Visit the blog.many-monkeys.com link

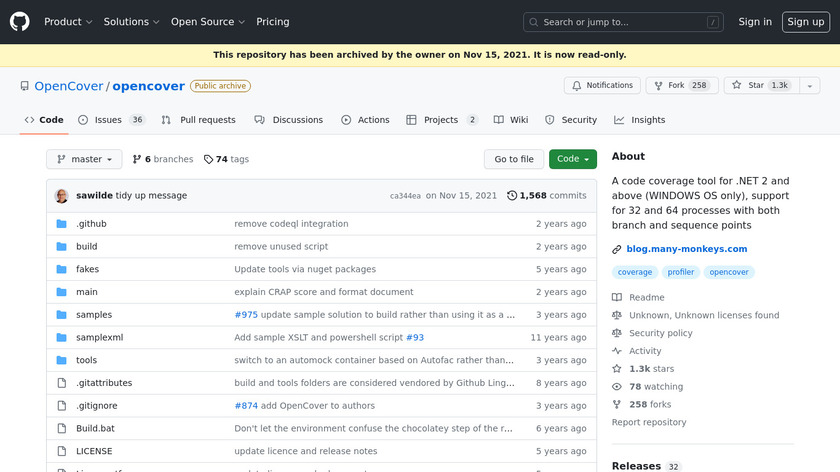coord(686,249)
